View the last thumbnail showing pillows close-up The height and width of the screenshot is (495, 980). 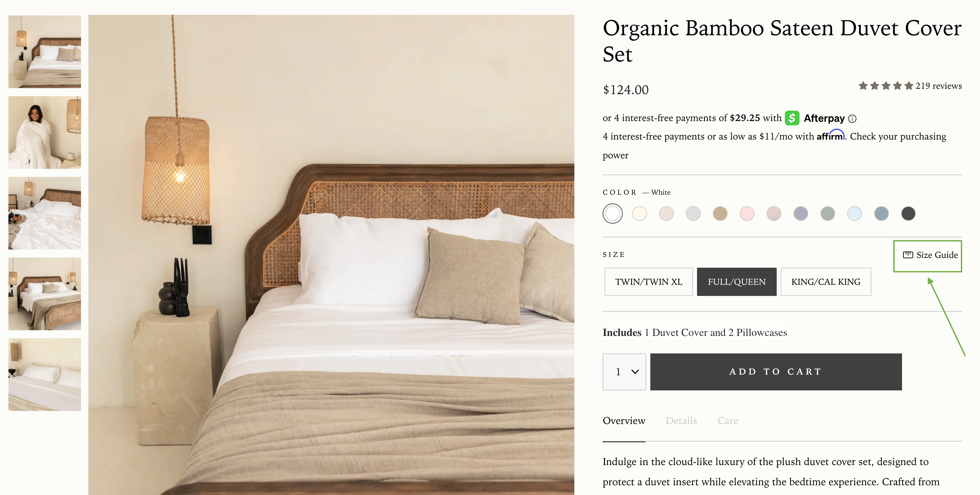click(x=44, y=374)
